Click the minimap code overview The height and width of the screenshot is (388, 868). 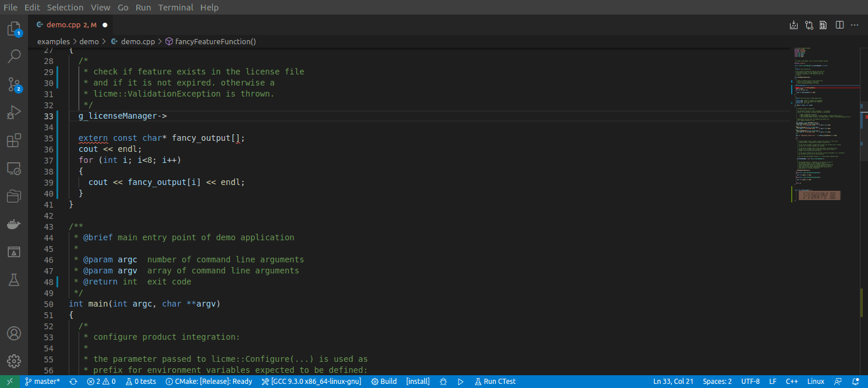pyautogui.click(x=827, y=125)
